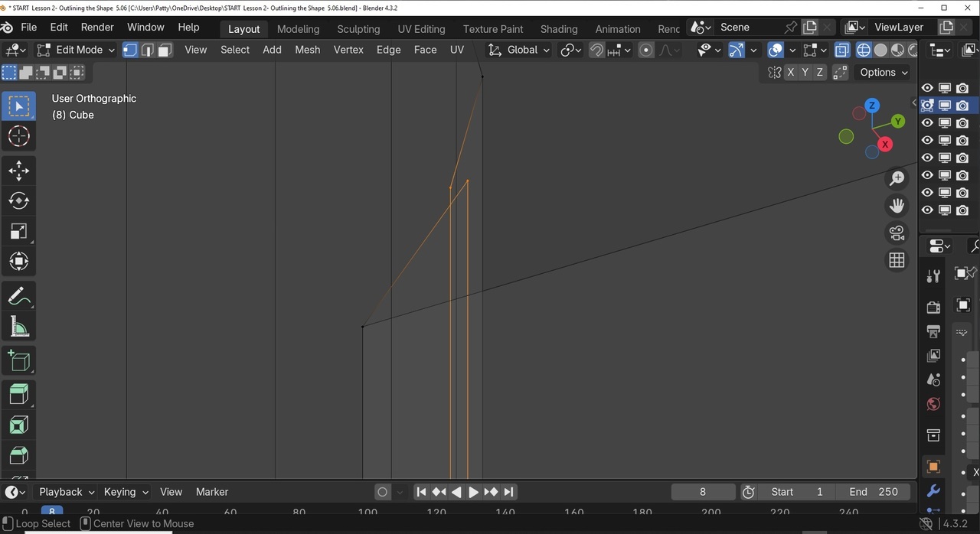The width and height of the screenshot is (980, 534).
Task: Switch to the Sculpting workspace tab
Action: point(358,29)
